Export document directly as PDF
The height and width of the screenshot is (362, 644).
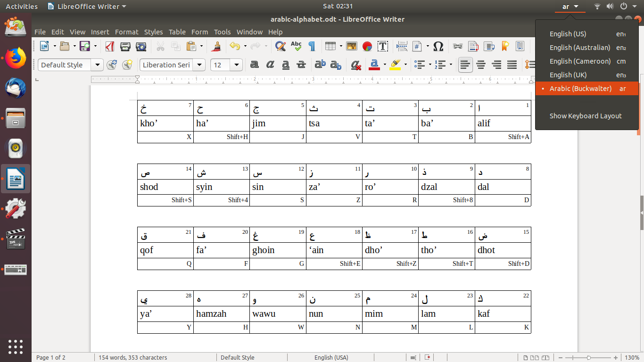pyautogui.click(x=110, y=46)
